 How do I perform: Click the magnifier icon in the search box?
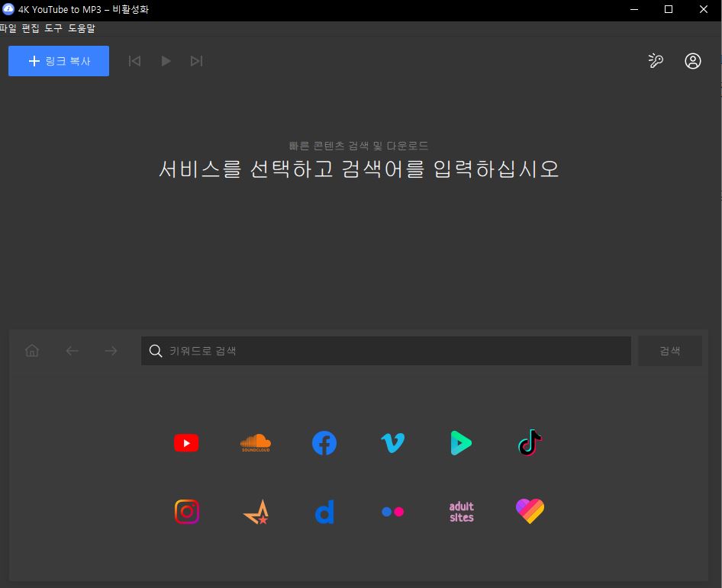(x=156, y=351)
